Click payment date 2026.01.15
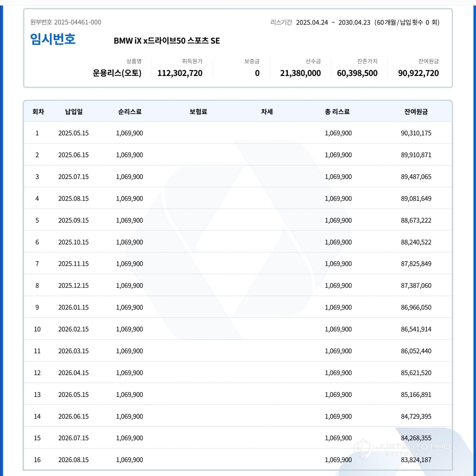 (74, 307)
